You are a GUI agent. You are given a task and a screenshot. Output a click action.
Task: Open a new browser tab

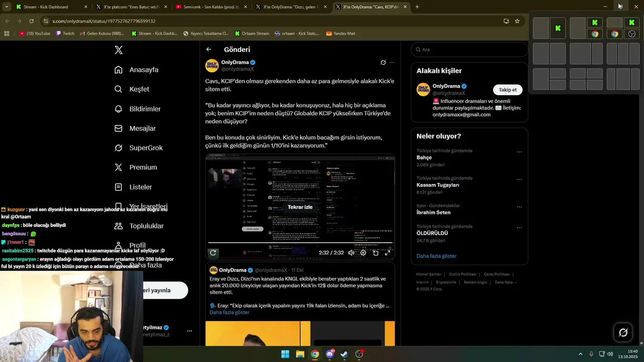pyautogui.click(x=417, y=7)
